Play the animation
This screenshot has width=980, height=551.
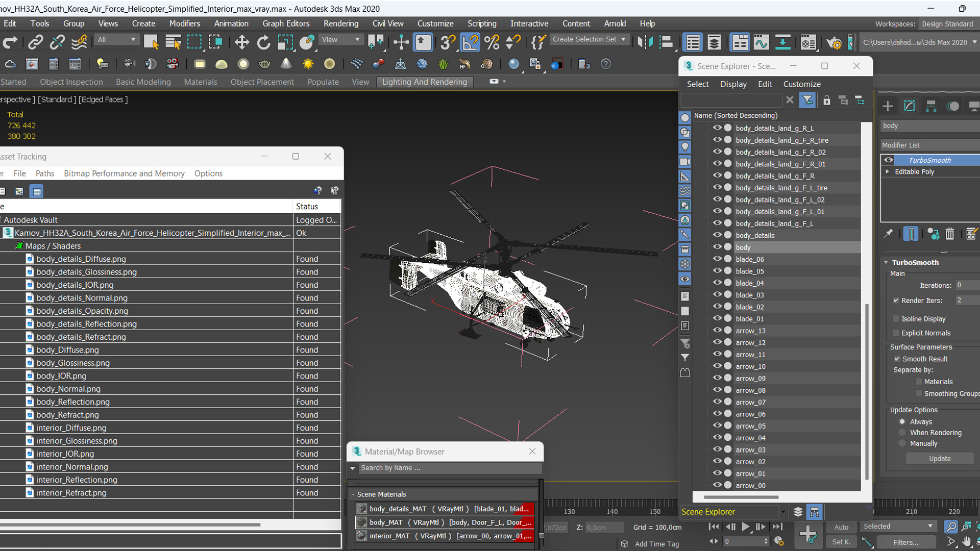pos(746,527)
